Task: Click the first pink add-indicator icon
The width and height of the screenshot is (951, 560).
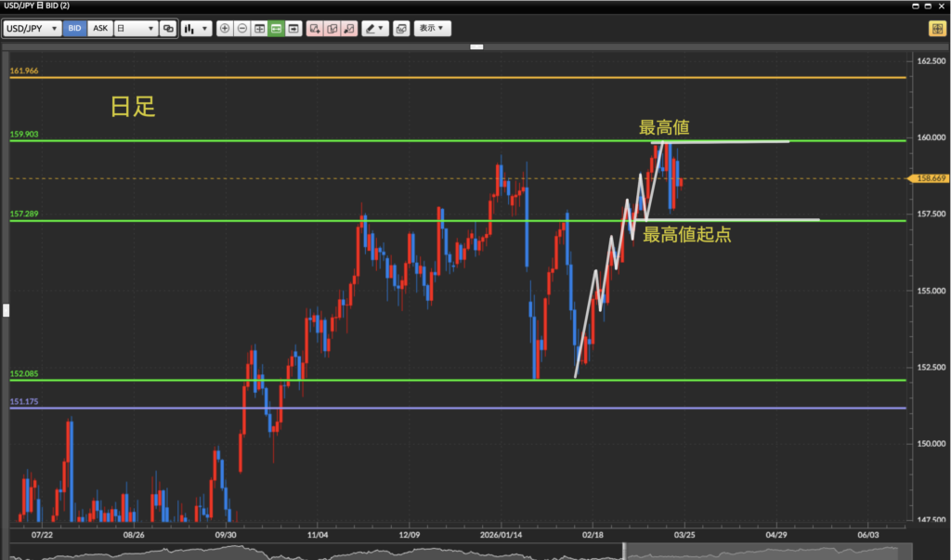Action: 315,29
